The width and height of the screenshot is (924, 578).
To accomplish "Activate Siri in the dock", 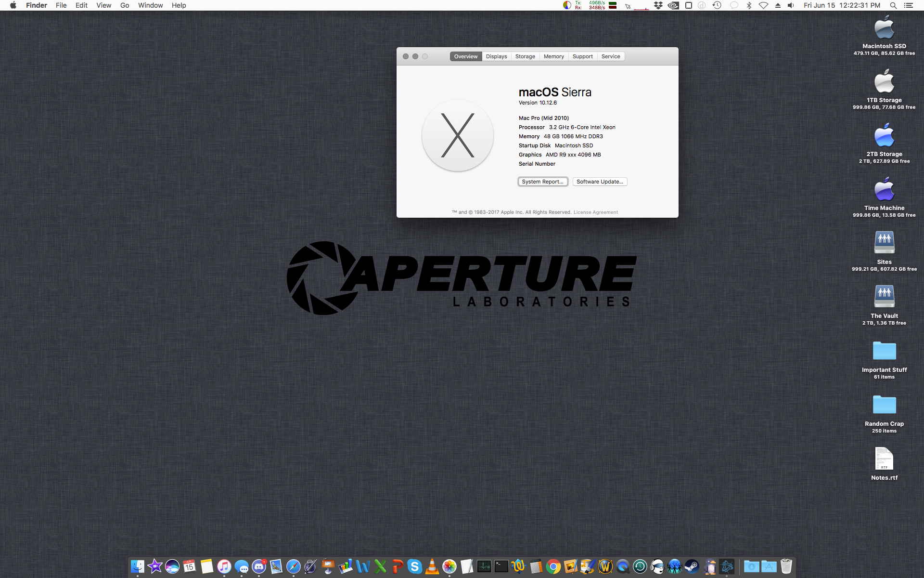I will tap(172, 567).
